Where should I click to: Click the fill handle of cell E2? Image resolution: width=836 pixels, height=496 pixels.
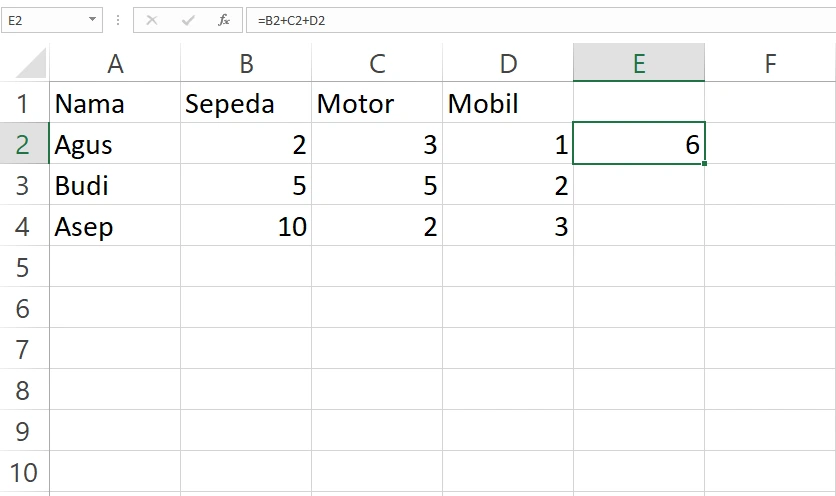[x=704, y=163]
